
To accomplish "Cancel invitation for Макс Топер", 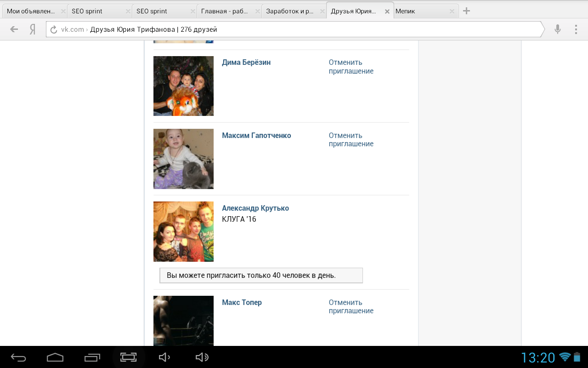I will (x=351, y=307).
